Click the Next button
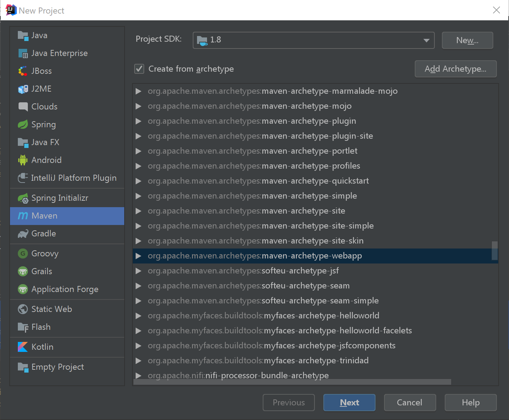 [x=349, y=403]
